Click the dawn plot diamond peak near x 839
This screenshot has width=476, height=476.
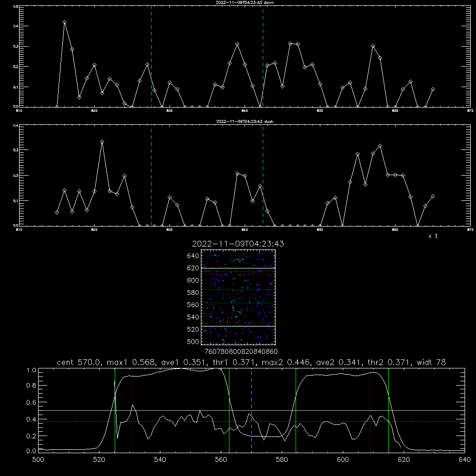[238, 44]
